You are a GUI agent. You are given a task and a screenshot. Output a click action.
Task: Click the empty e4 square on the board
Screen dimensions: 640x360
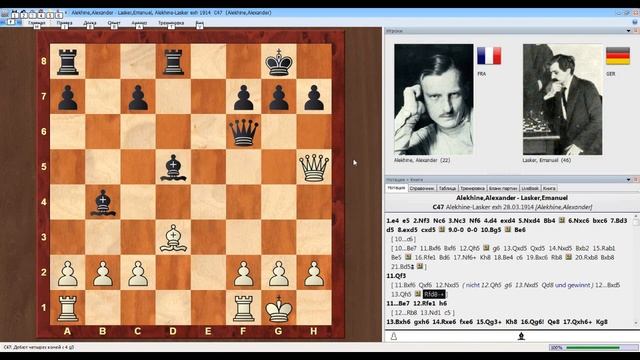(208, 202)
